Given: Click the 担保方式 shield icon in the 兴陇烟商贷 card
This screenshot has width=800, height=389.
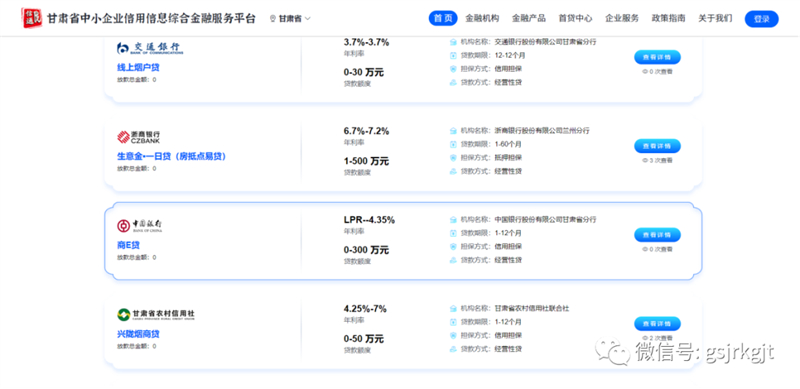Looking at the screenshot, I should (453, 335).
